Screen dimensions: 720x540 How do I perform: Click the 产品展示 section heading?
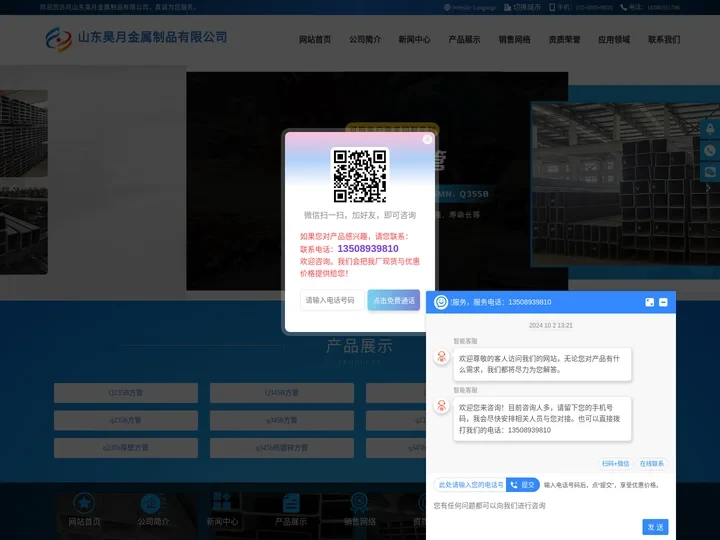coord(360,346)
